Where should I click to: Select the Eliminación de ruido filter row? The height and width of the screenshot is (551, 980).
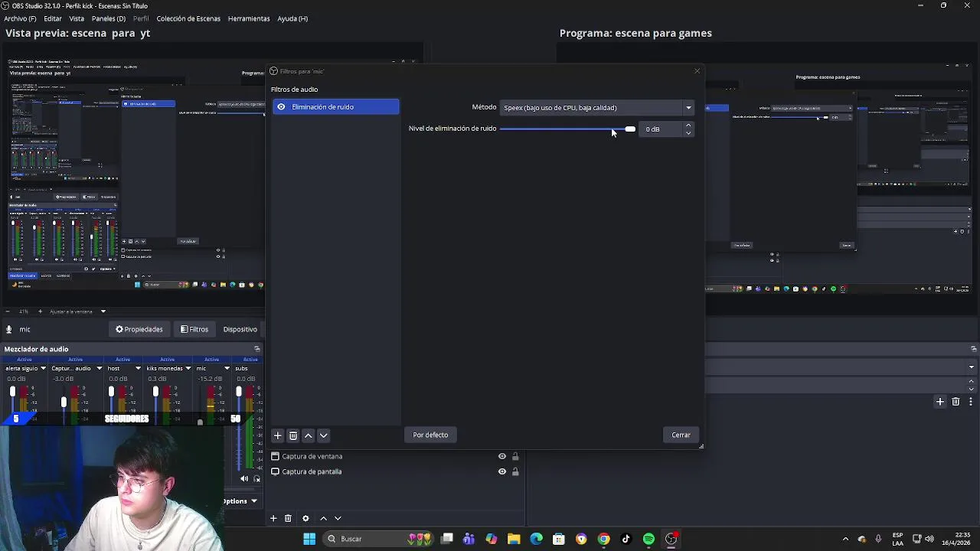pyautogui.click(x=335, y=107)
